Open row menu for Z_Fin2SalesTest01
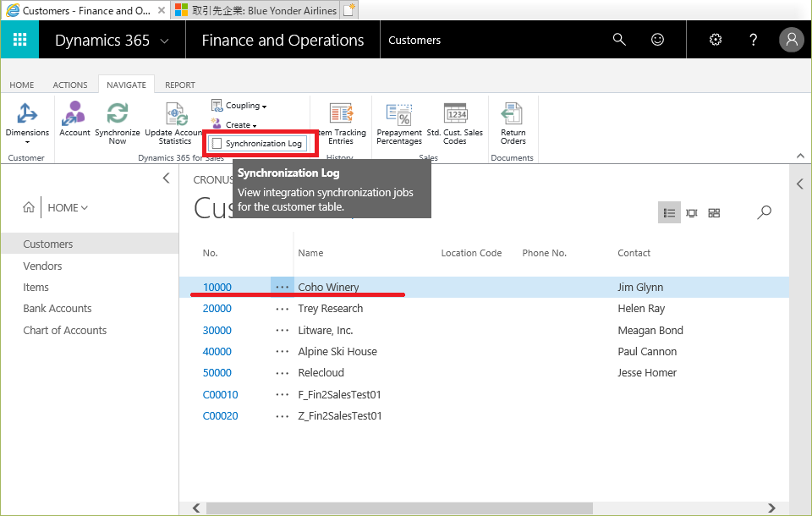The height and width of the screenshot is (516, 812). coord(283,416)
